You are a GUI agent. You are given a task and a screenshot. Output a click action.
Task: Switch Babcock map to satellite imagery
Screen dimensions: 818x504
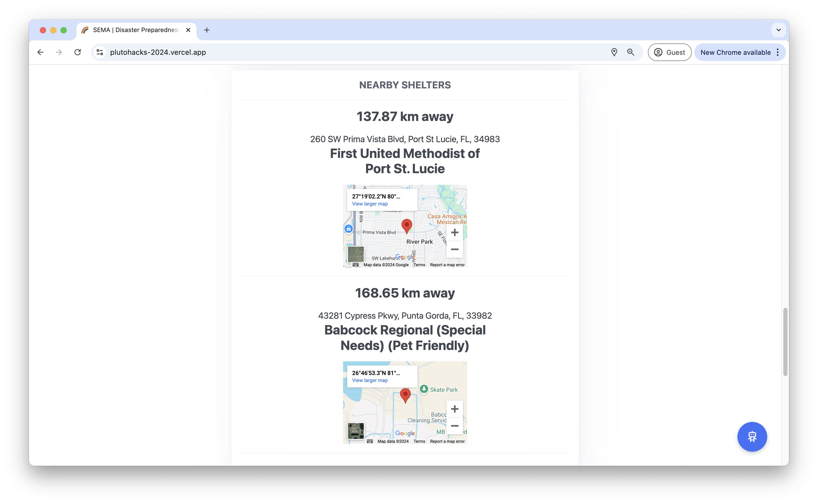[356, 431]
